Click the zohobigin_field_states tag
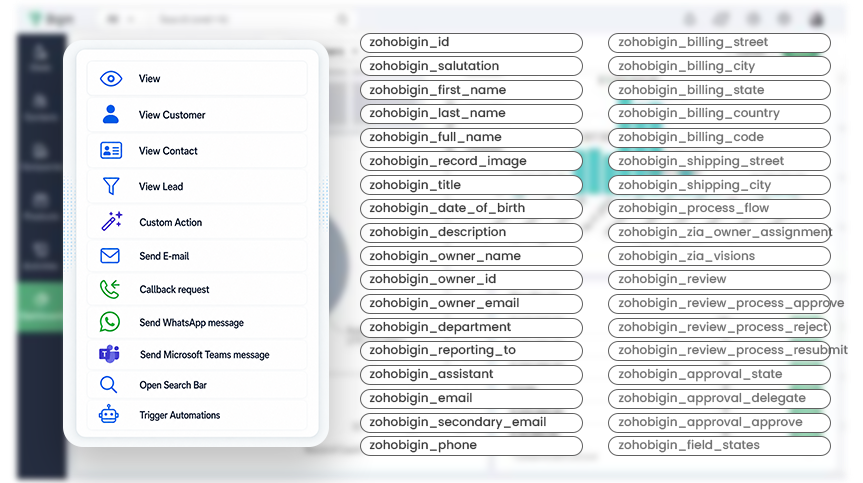863x483 pixels. pyautogui.click(x=719, y=446)
